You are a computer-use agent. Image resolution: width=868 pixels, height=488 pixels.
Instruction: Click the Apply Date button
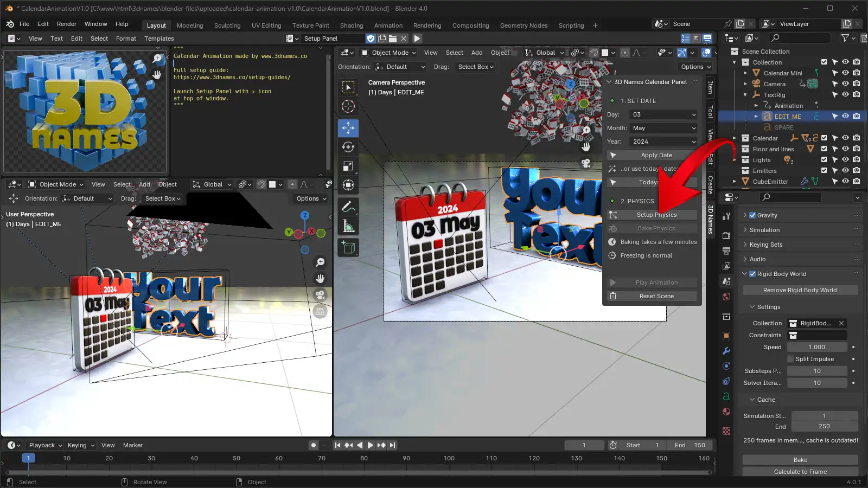(x=652, y=155)
